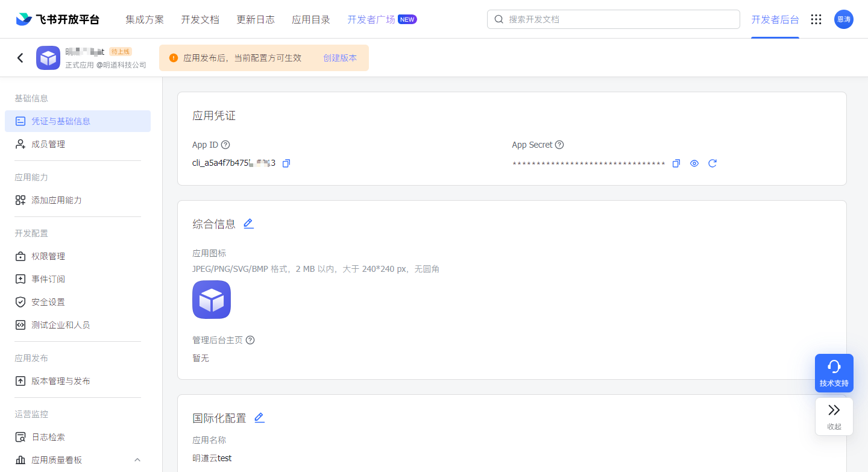Click the 应用凭证 section heading
Image resolution: width=868 pixels, height=472 pixels.
point(214,116)
